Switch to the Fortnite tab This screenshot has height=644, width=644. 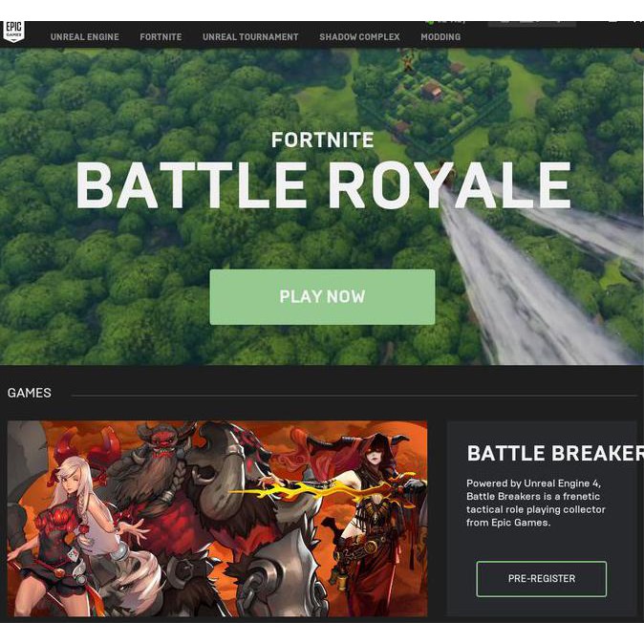coord(161,37)
